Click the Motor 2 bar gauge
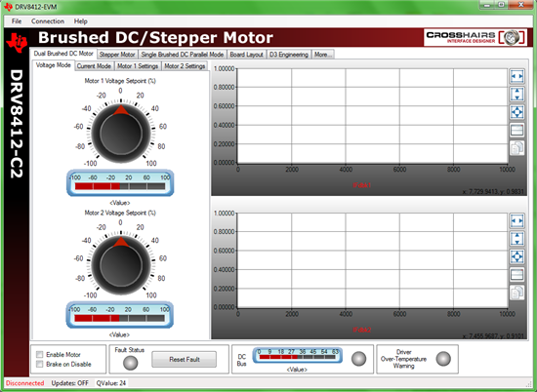537x392 pixels. 119,315
